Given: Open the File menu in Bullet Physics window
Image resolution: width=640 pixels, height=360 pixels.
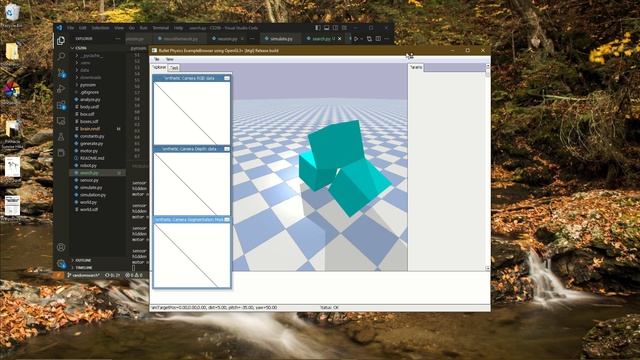Looking at the screenshot, I should (157, 60).
